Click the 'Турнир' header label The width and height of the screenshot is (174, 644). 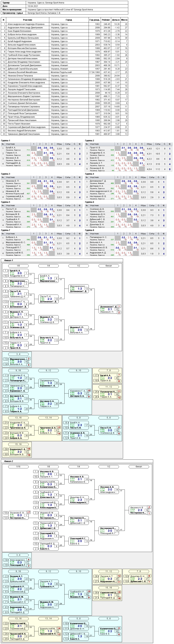[x=6, y=3]
